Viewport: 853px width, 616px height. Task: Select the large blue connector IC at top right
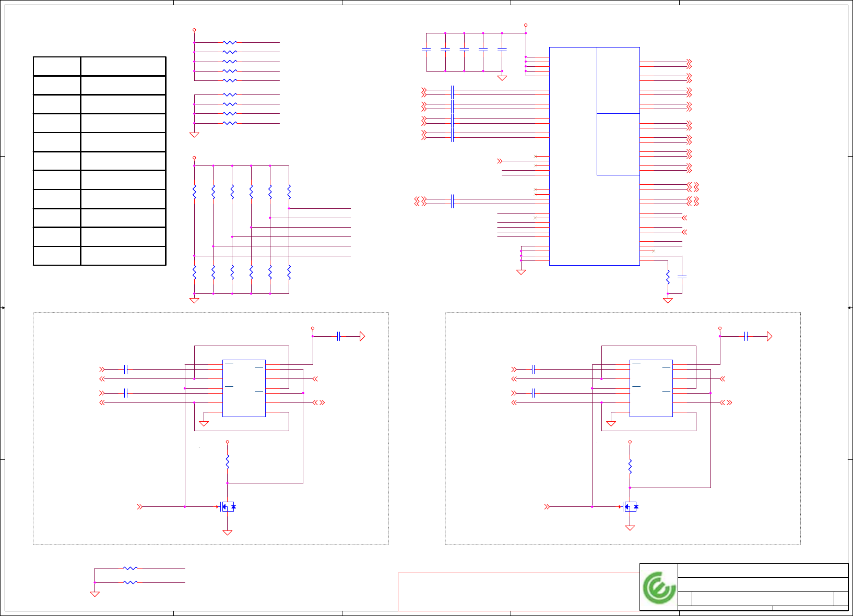coord(595,156)
